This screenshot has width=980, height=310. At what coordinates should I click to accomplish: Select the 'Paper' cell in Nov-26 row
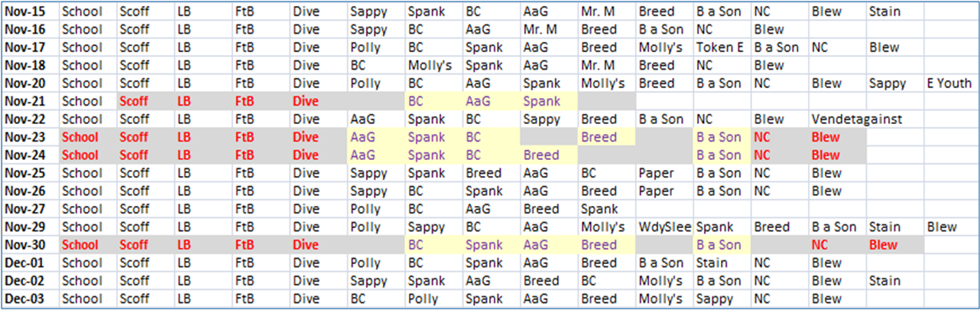tap(657, 191)
